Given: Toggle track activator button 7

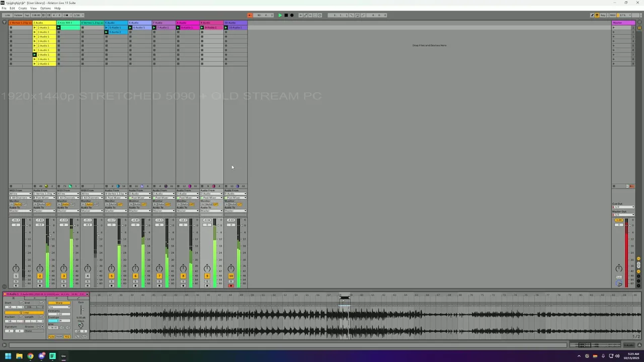Looking at the screenshot, I should pyautogui.click(x=159, y=276).
